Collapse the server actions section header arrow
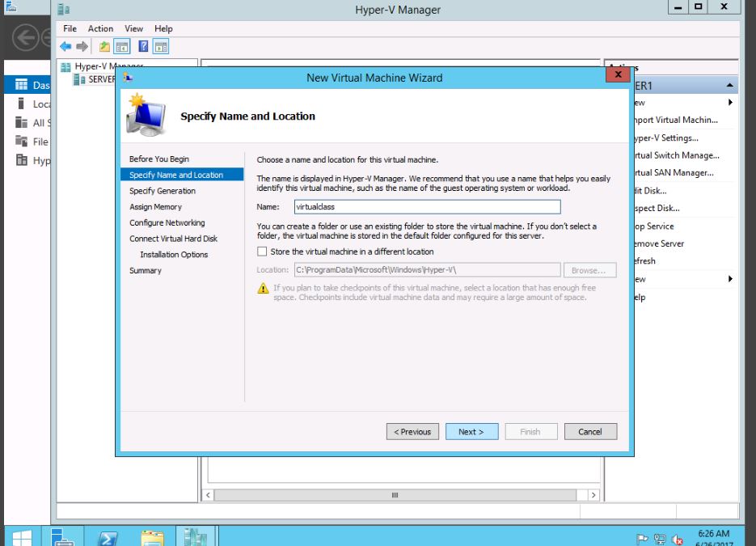The width and height of the screenshot is (756, 546). click(x=729, y=86)
